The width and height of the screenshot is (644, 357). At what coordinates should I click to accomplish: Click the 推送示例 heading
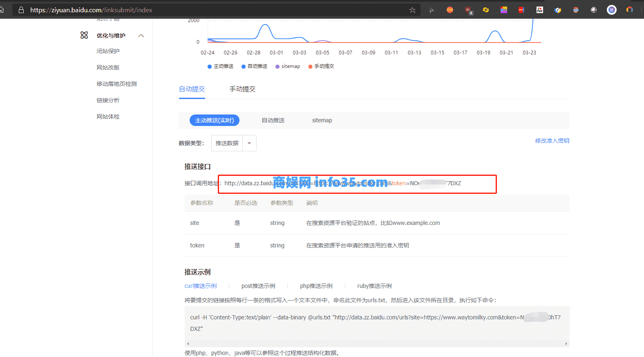pyautogui.click(x=197, y=272)
